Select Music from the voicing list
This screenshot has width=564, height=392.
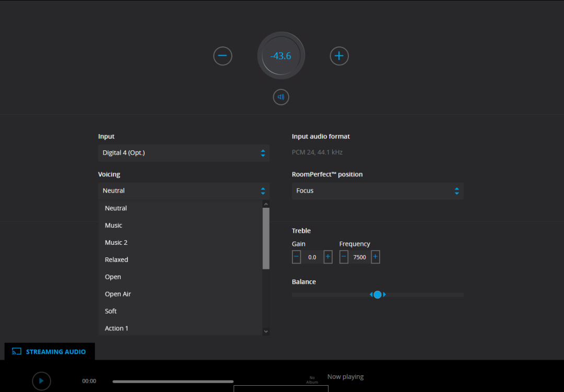click(x=113, y=225)
